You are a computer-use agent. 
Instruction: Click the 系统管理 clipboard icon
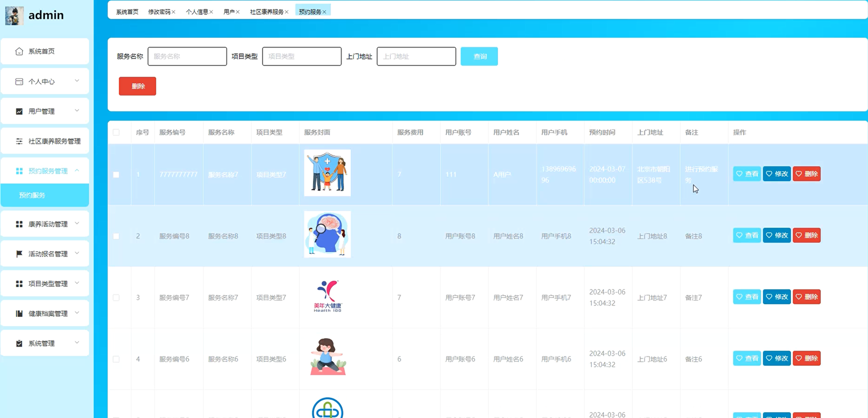click(19, 343)
